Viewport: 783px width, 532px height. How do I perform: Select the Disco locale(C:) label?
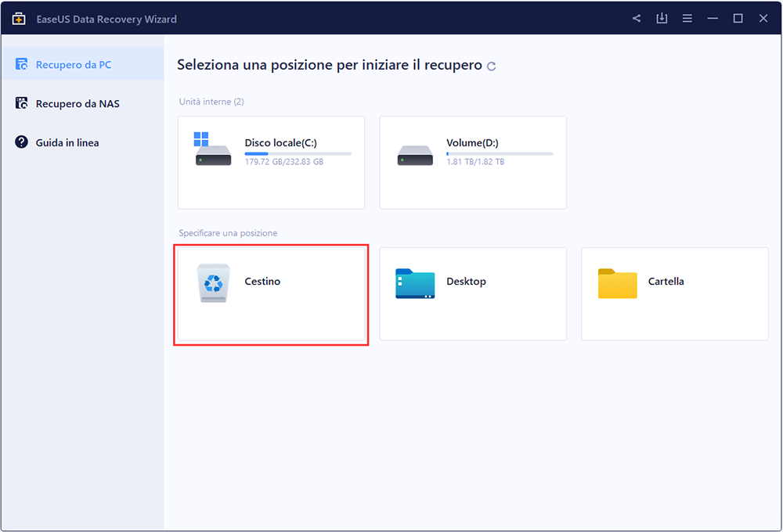280,142
